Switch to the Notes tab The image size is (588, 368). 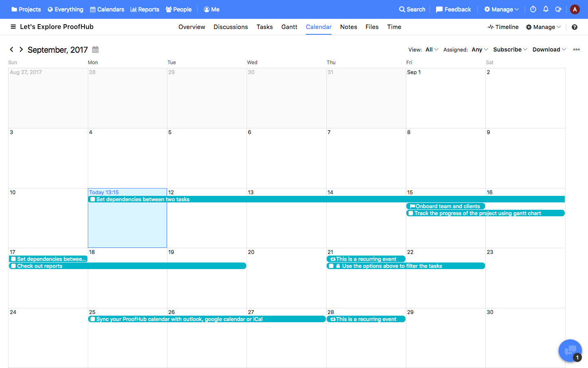349,27
